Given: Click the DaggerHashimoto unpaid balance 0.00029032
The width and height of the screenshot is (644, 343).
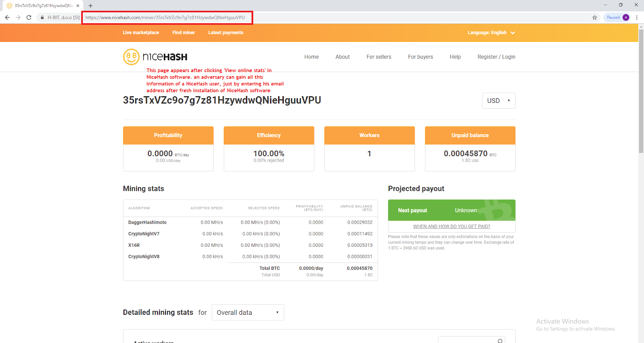Looking at the screenshot, I should pyautogui.click(x=360, y=222).
